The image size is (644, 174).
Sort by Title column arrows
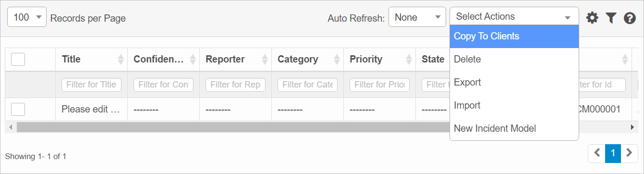[121, 60]
